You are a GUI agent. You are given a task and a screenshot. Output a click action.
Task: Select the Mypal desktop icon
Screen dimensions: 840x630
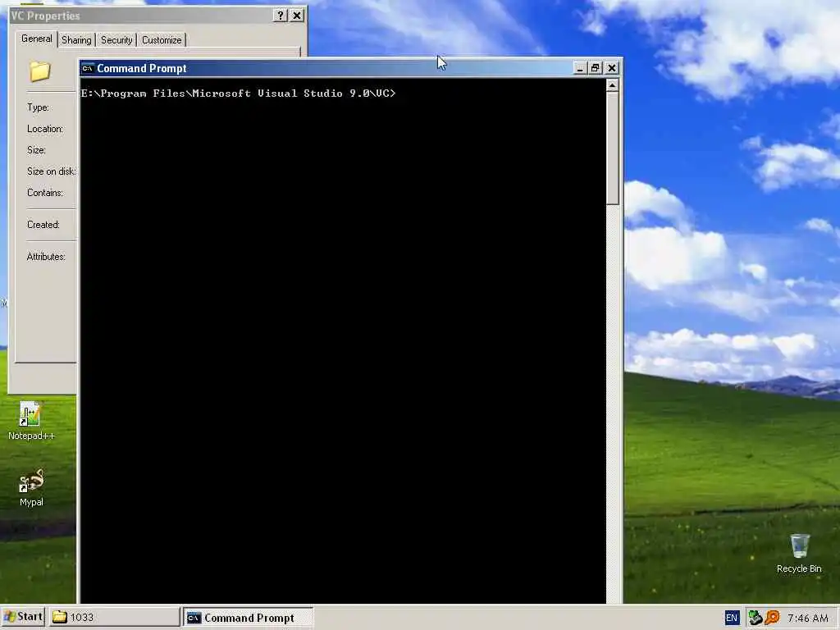pyautogui.click(x=31, y=488)
